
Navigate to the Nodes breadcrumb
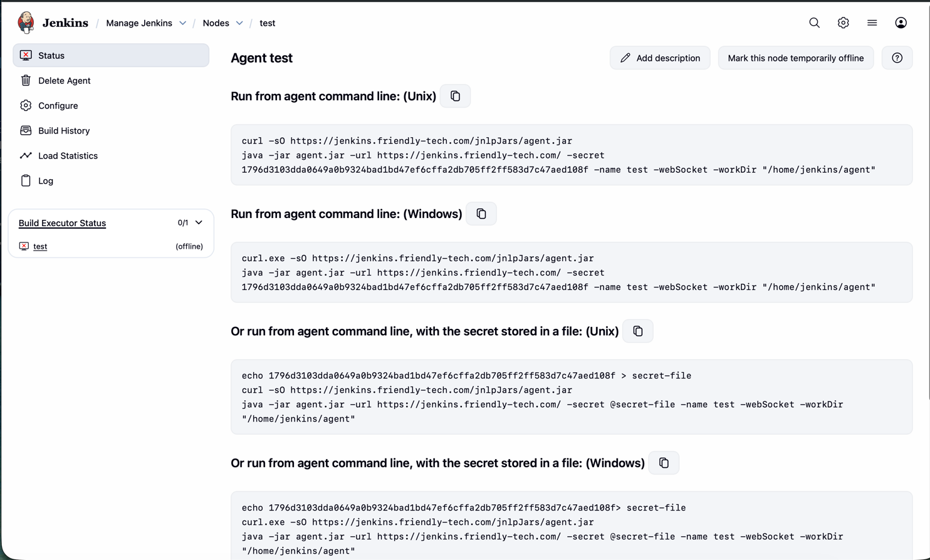coord(216,23)
